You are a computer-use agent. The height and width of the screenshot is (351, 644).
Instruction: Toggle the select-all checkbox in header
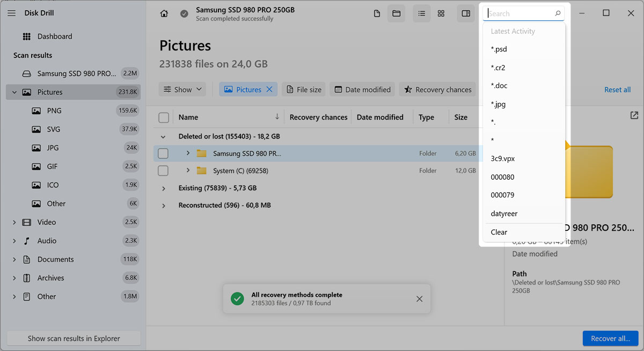[164, 118]
